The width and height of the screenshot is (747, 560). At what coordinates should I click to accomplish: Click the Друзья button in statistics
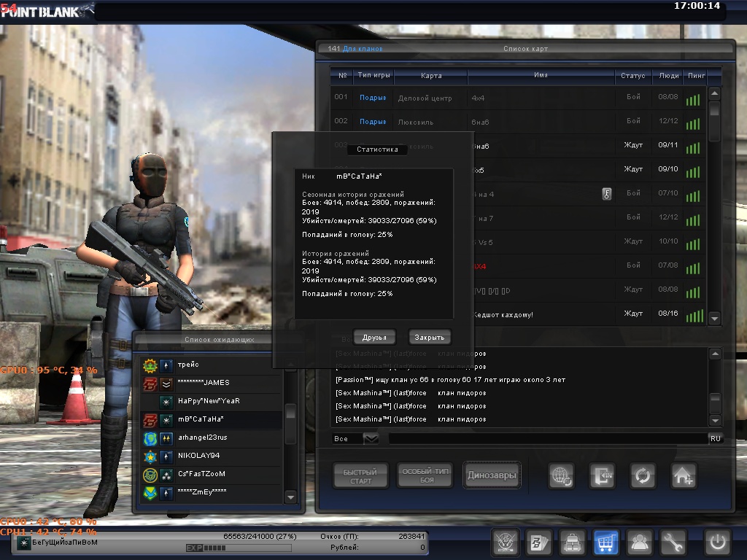click(x=374, y=337)
